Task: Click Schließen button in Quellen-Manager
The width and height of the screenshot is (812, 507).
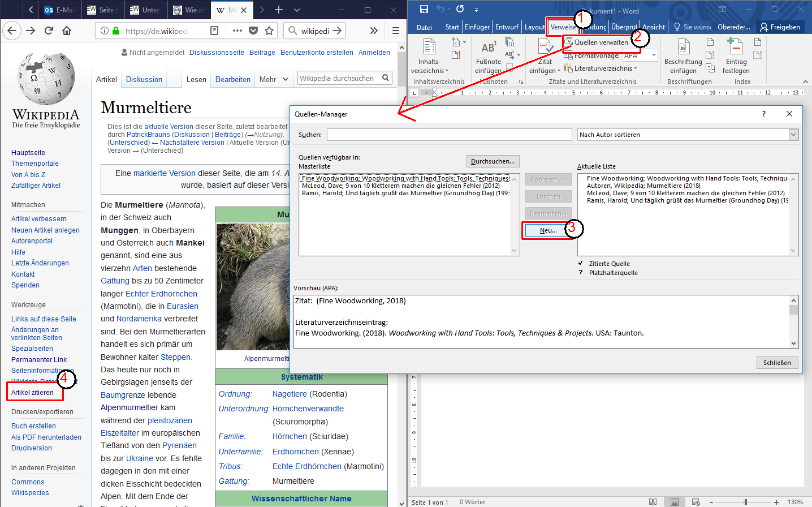Action: pyautogui.click(x=777, y=363)
